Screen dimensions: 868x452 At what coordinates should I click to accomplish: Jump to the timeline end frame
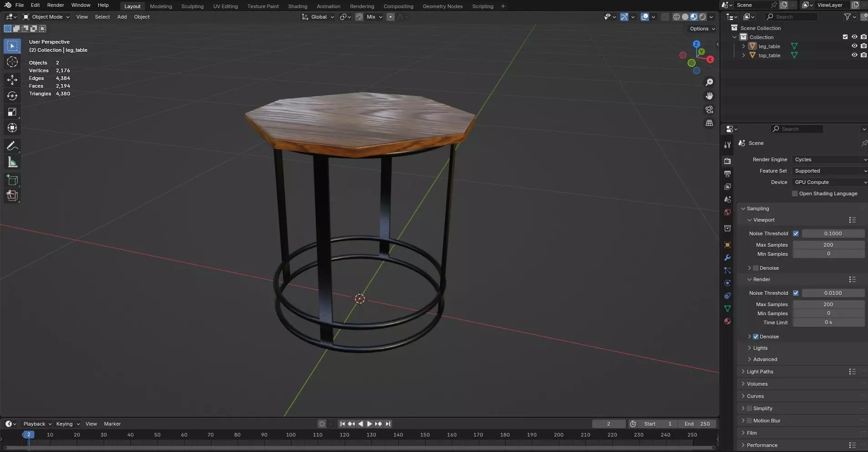pyautogui.click(x=387, y=424)
